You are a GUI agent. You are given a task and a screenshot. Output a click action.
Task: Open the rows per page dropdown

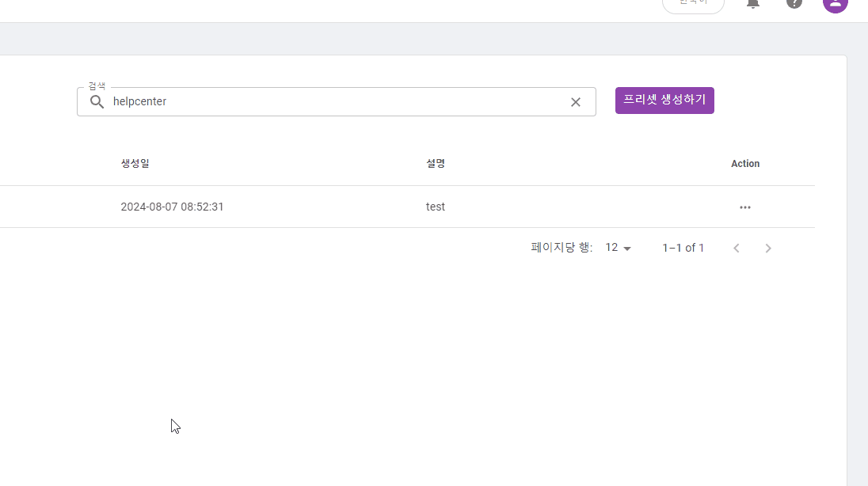619,248
